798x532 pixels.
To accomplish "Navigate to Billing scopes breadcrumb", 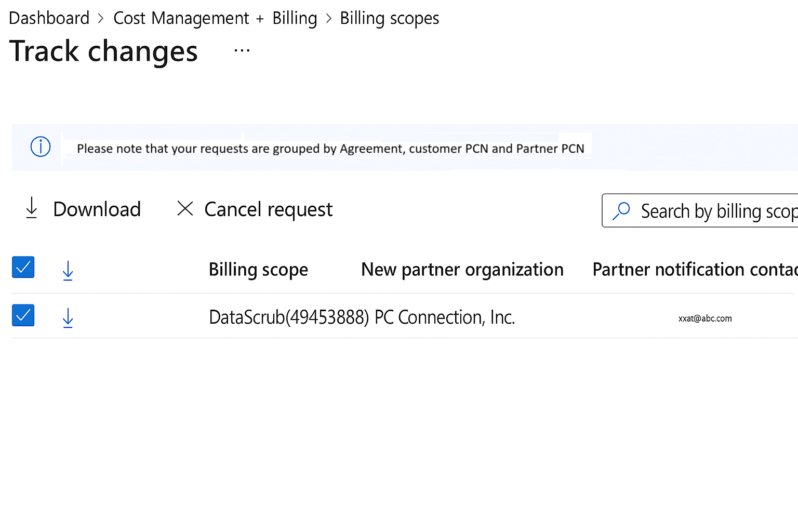I will click(x=389, y=18).
